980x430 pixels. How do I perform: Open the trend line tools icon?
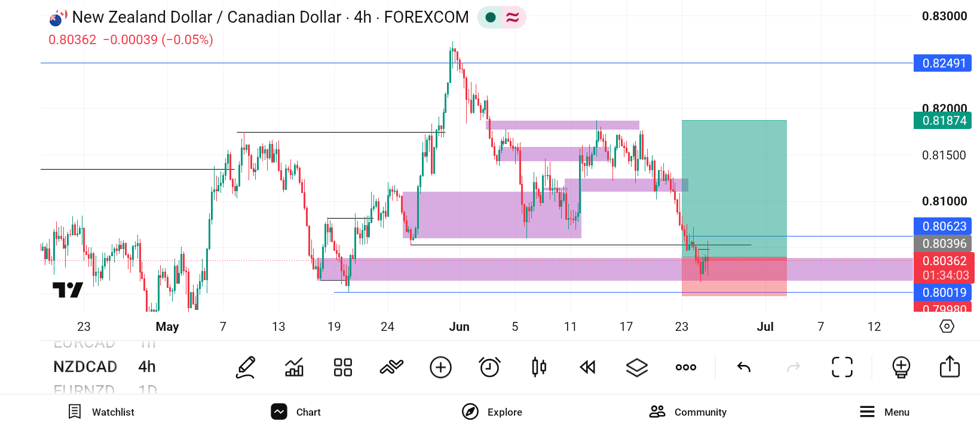391,367
